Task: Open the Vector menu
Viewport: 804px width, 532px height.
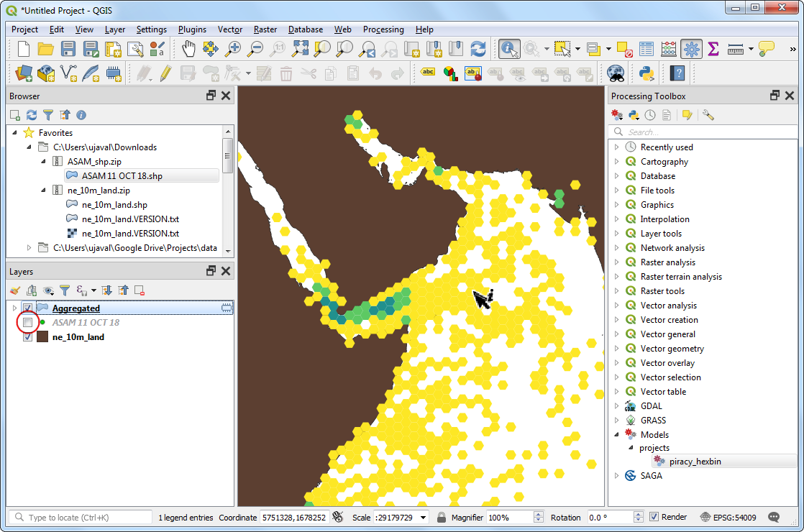Action: tap(230, 29)
